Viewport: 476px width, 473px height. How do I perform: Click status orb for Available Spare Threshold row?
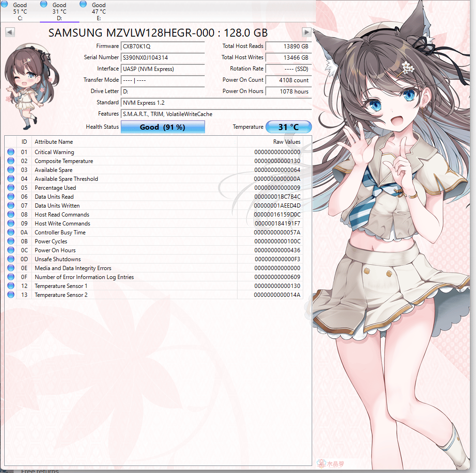click(x=11, y=178)
